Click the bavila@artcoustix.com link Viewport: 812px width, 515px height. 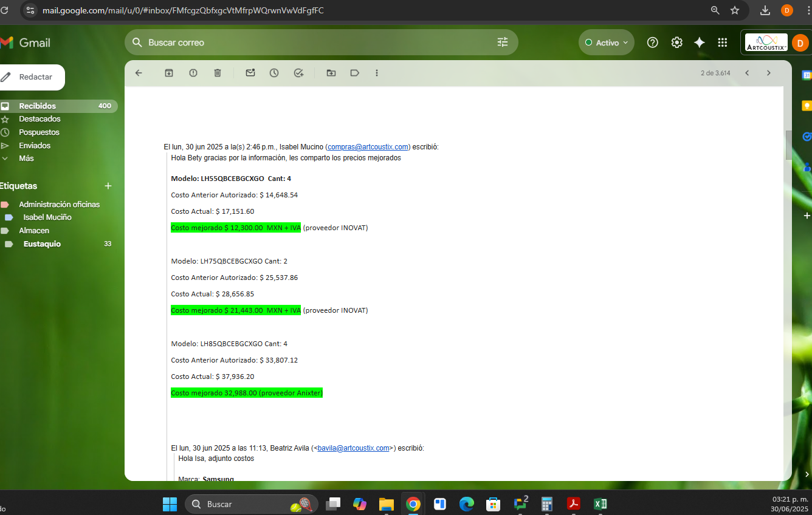coord(353,448)
